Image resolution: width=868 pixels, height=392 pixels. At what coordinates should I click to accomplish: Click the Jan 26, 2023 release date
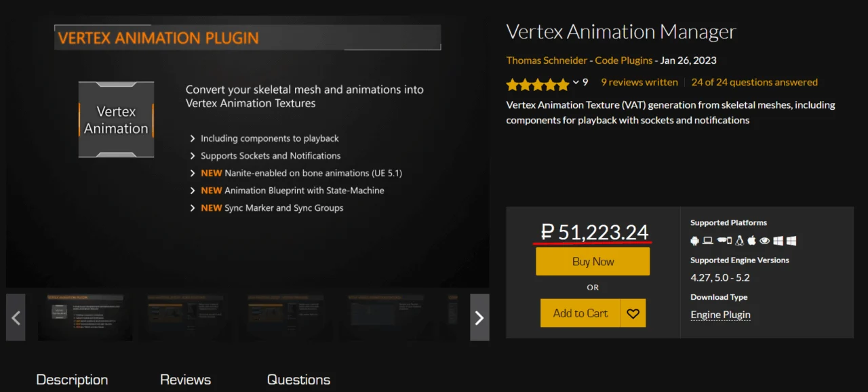(688, 60)
